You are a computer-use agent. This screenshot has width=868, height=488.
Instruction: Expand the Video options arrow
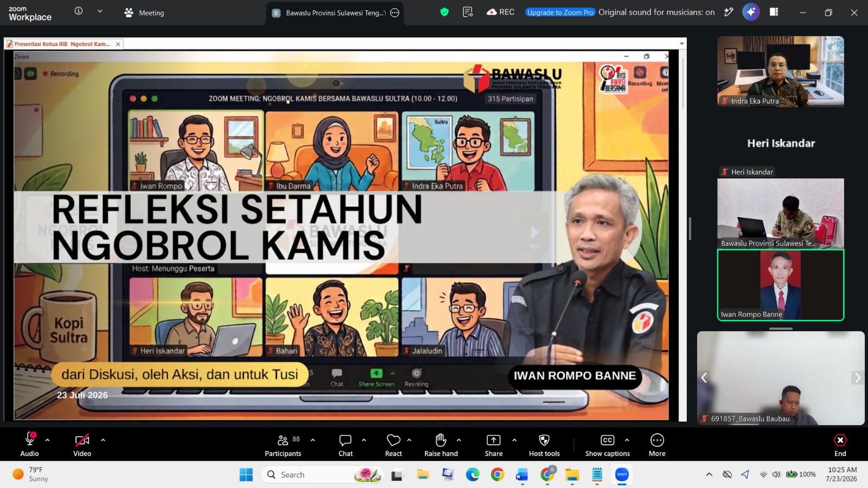pyautogui.click(x=103, y=440)
